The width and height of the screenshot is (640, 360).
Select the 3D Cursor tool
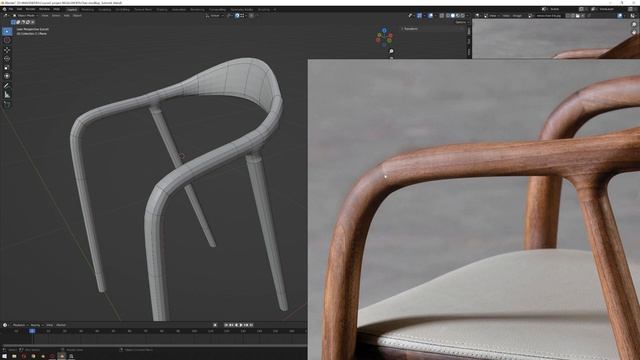(x=7, y=40)
